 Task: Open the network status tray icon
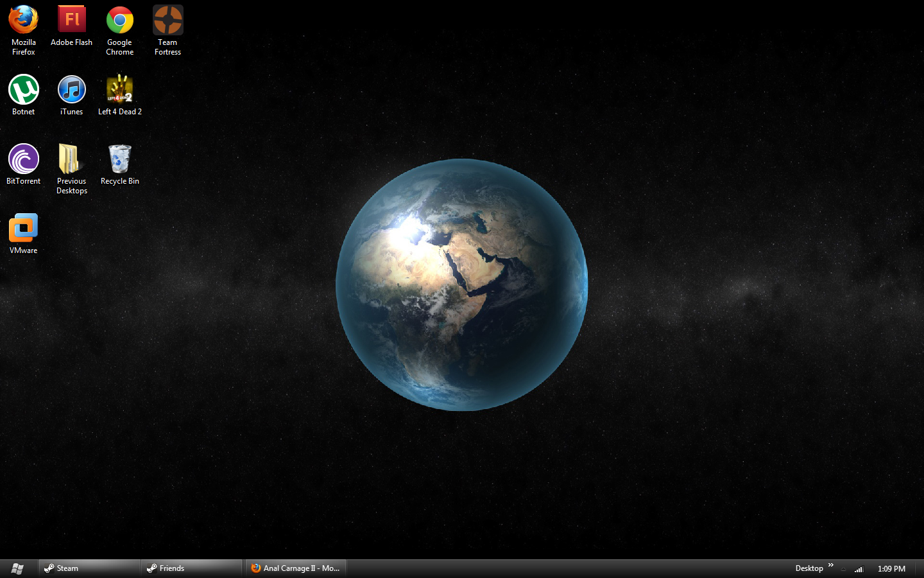tap(859, 568)
